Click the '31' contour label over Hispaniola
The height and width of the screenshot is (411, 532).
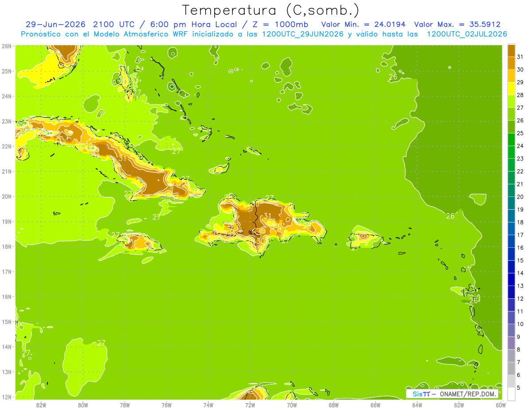coord(267,216)
